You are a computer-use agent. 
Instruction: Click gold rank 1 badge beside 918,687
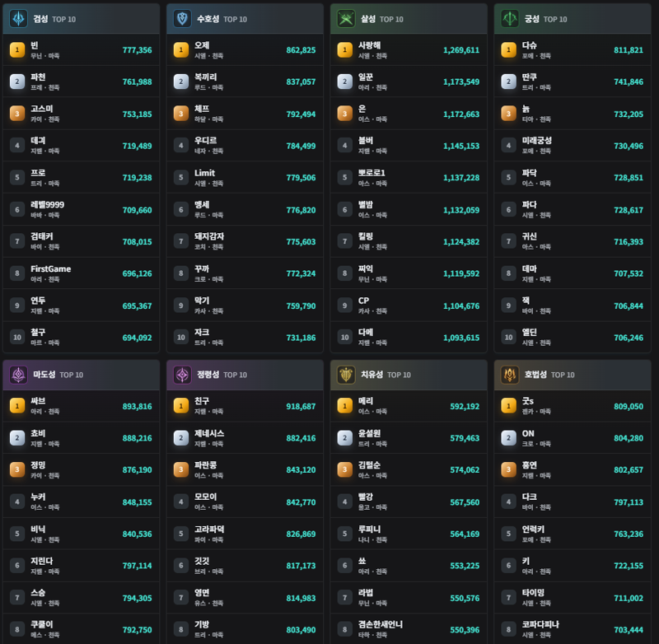(181, 406)
